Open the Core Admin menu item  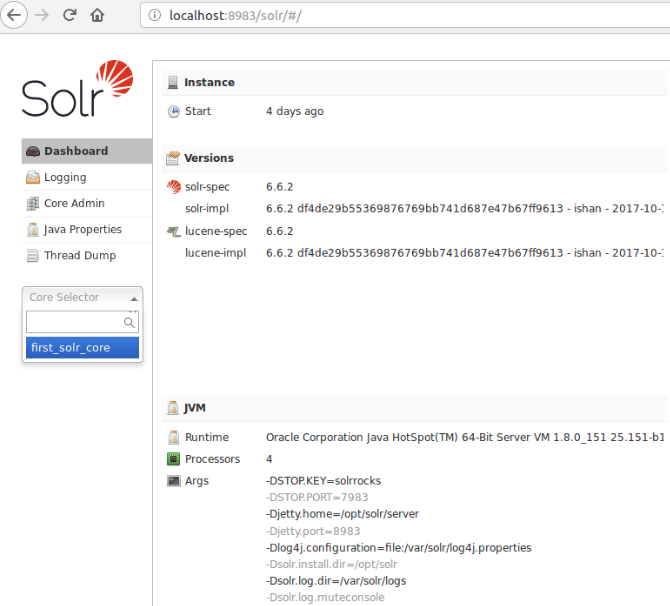[x=87, y=203]
